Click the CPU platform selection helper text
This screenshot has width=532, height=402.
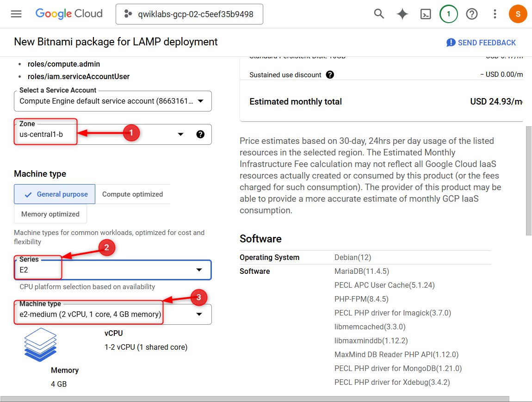coord(87,287)
